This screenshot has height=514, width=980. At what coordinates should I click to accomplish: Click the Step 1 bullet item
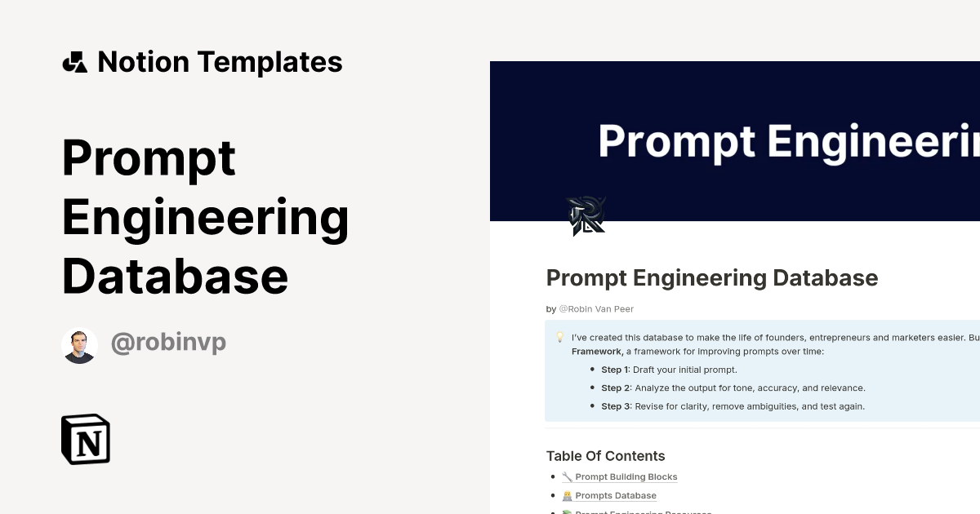[668, 369]
